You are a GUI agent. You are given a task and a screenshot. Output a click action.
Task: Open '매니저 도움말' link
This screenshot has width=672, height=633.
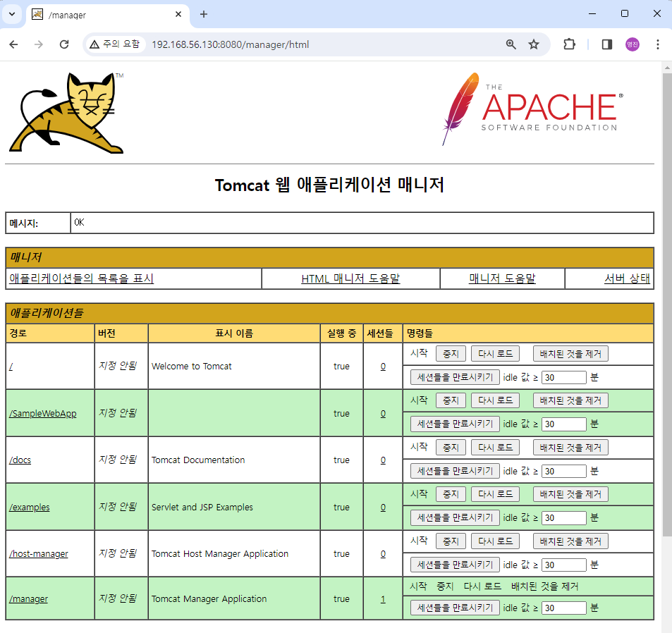(x=502, y=278)
